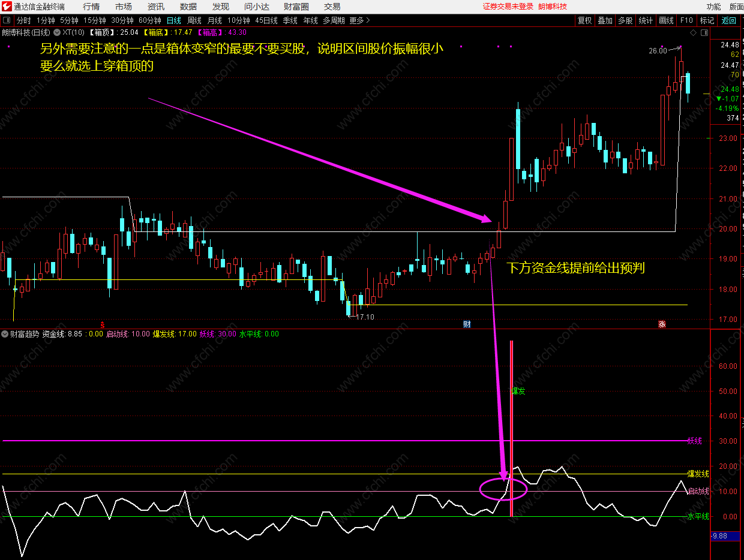The width and height of the screenshot is (744, 560).
Task: Click the 箱顶 25.04 value label
Action: tap(113, 32)
